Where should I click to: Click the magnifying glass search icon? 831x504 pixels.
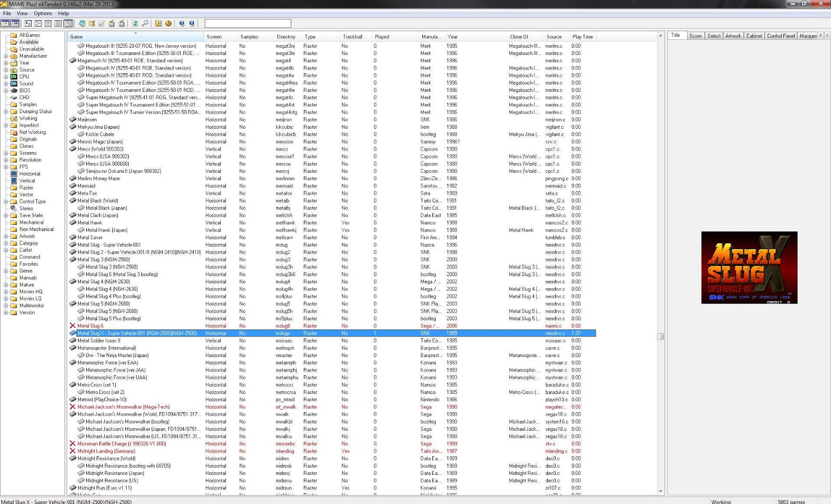pyautogui.click(x=145, y=23)
